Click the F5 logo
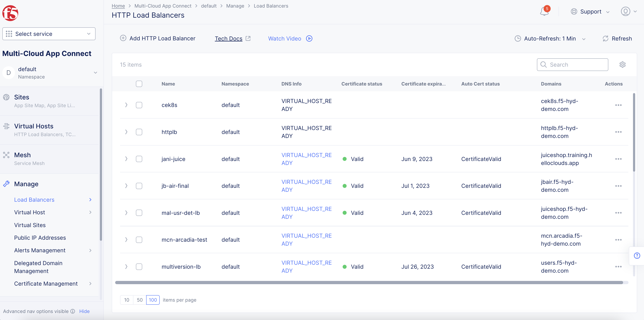 pyautogui.click(x=10, y=13)
